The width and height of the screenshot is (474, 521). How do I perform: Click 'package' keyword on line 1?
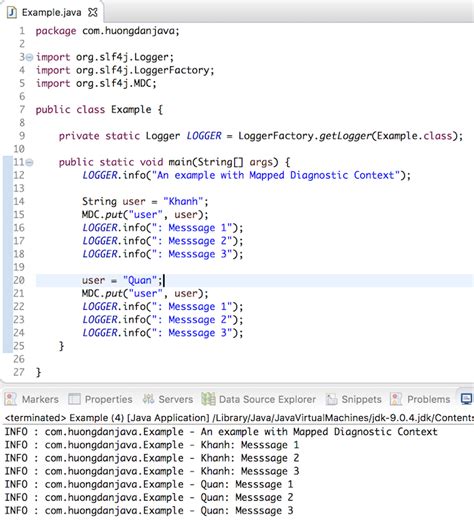click(x=56, y=31)
